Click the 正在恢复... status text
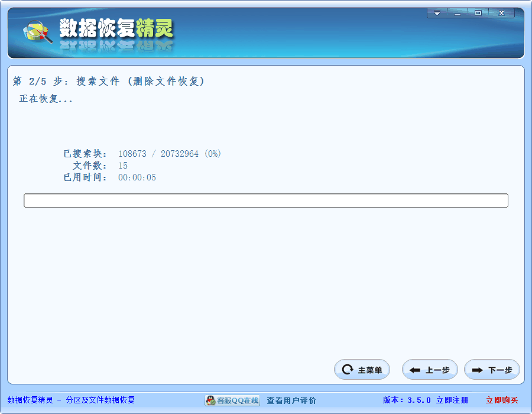Image resolution: width=532 pixels, height=414 pixels. [x=46, y=99]
